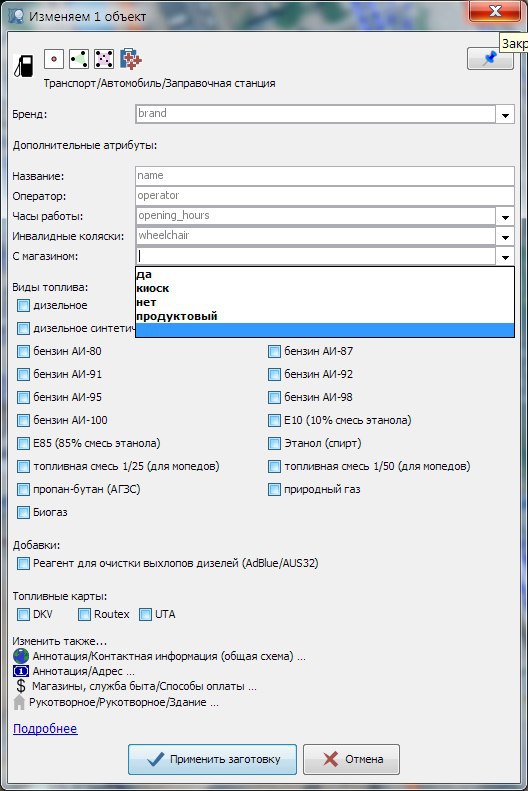Pin the dialog with the pushpin button
The width and height of the screenshot is (528, 791).
[490, 59]
